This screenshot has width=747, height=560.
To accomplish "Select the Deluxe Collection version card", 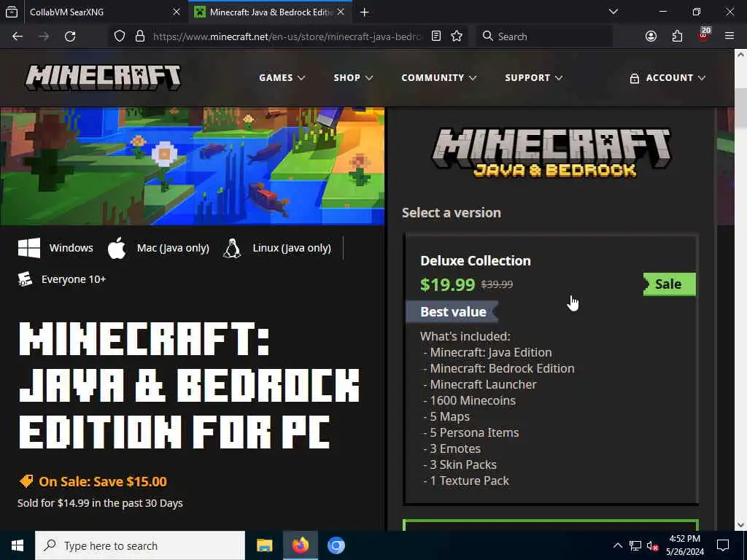I will tap(551, 369).
